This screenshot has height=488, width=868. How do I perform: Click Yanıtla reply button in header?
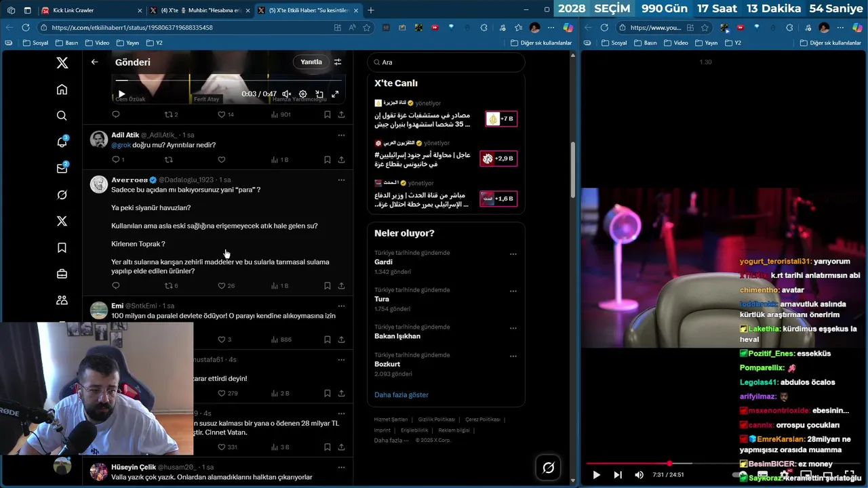click(x=311, y=62)
